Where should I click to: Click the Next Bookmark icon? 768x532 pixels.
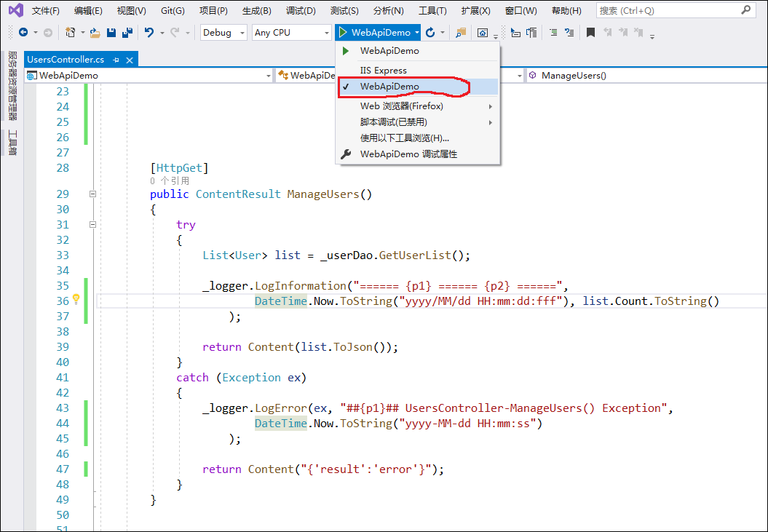[623, 32]
